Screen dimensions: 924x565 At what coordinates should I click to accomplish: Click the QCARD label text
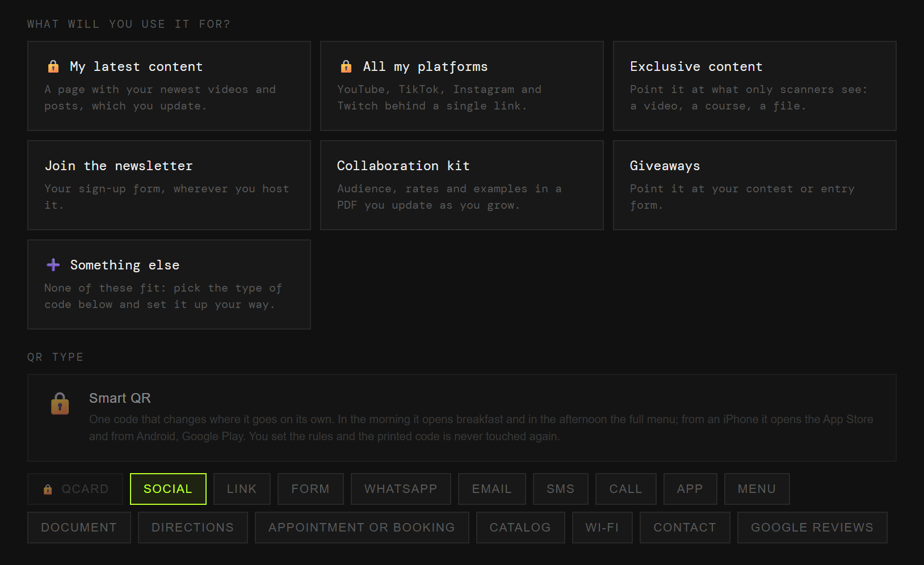85,489
